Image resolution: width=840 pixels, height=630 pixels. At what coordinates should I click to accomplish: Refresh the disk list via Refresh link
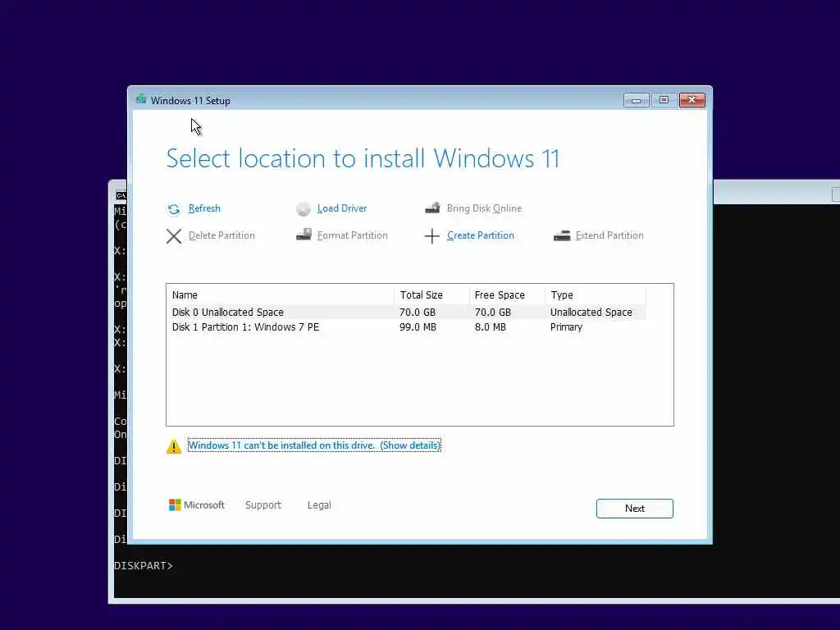pos(204,208)
